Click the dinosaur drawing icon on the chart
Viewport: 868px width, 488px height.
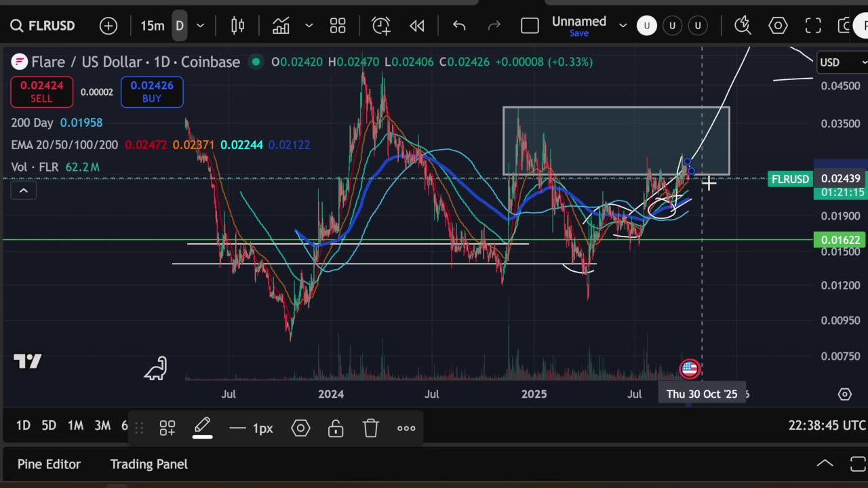[155, 368]
